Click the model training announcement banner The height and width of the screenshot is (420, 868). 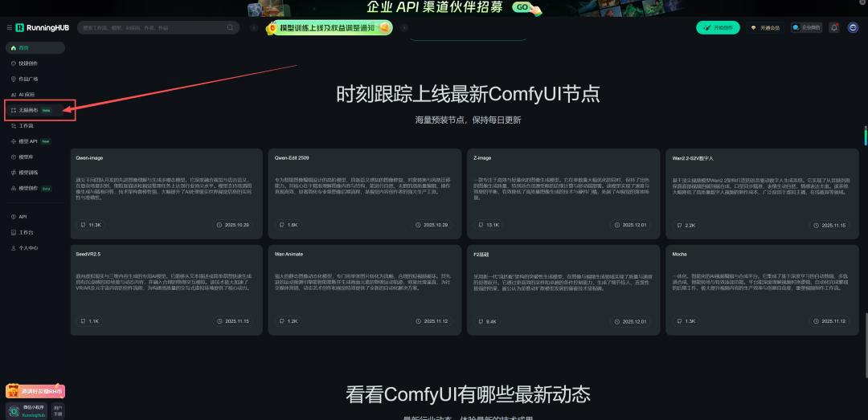pos(329,27)
